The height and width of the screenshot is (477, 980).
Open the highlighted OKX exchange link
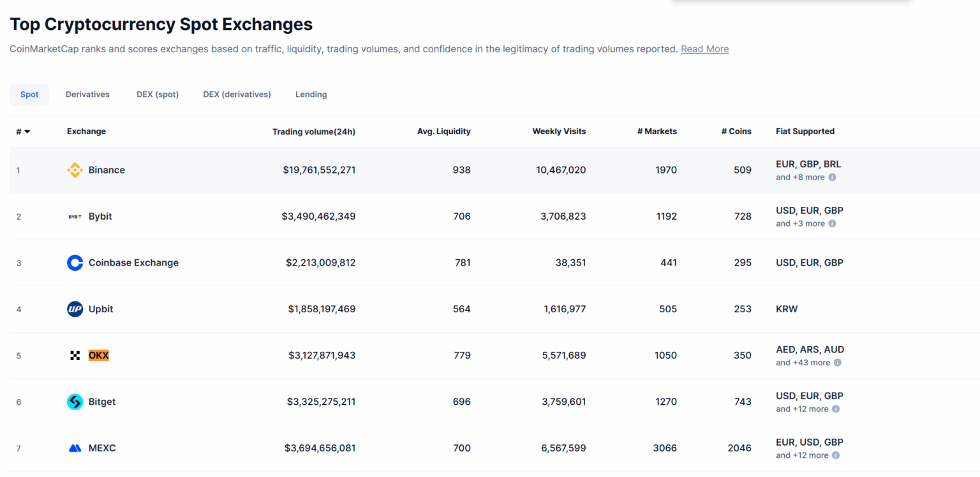[x=98, y=356]
